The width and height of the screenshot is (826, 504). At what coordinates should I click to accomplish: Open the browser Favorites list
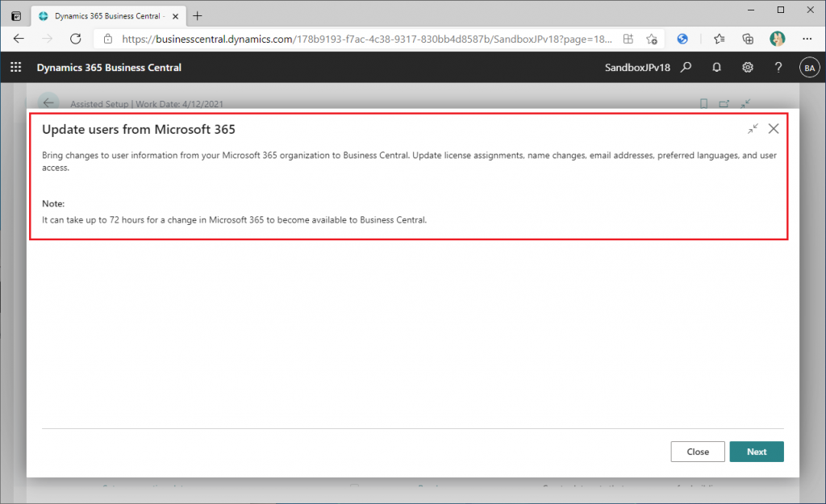point(719,39)
